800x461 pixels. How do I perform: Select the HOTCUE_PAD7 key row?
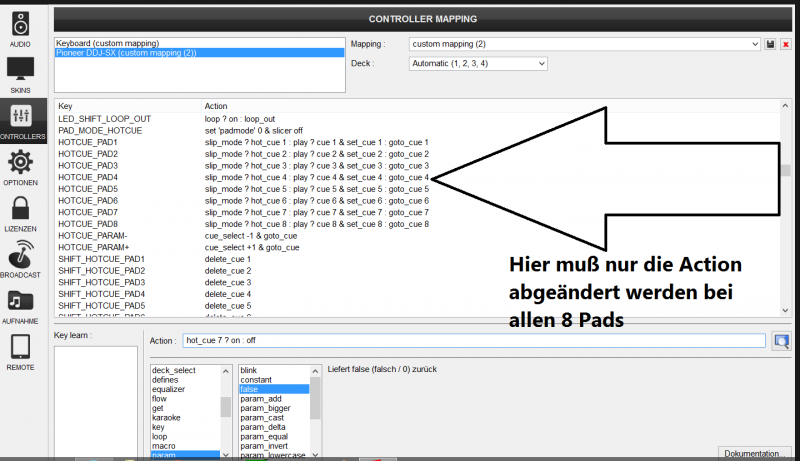pos(417,213)
